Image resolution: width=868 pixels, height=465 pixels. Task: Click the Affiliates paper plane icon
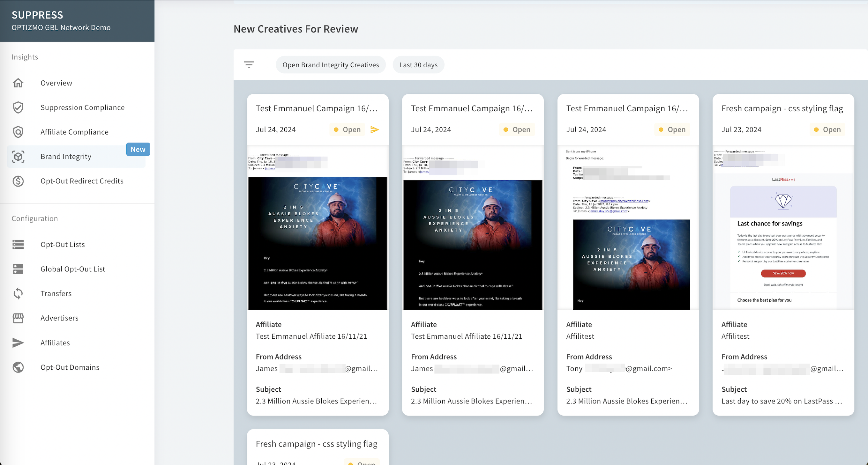(18, 343)
